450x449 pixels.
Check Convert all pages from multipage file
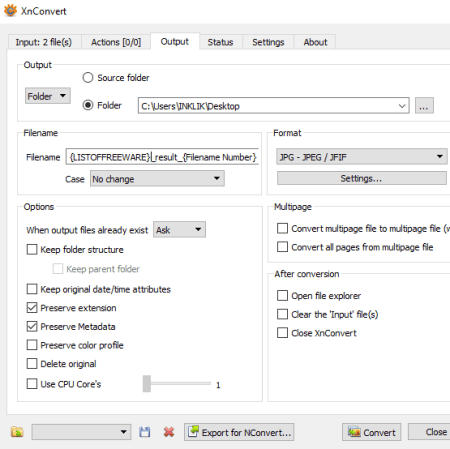[x=282, y=247]
